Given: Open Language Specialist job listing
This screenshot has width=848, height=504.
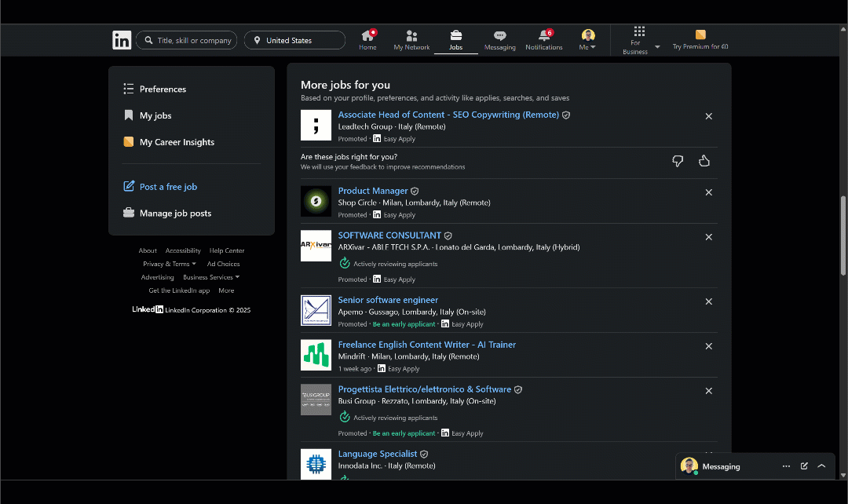Looking at the screenshot, I should 378,454.
